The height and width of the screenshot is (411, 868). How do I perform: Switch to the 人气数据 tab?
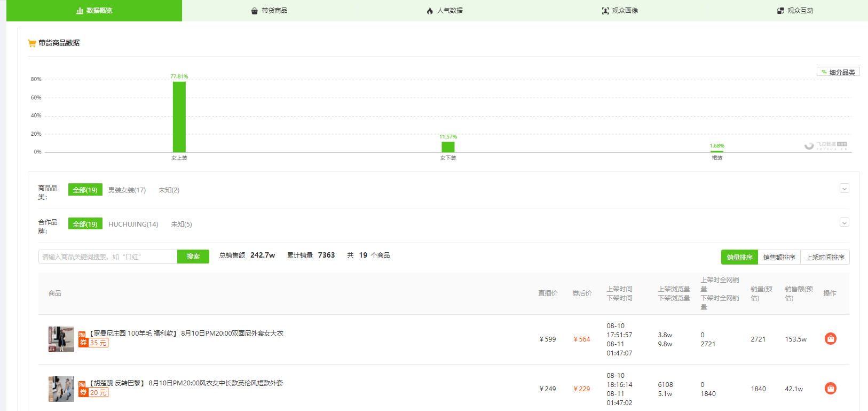coord(445,11)
